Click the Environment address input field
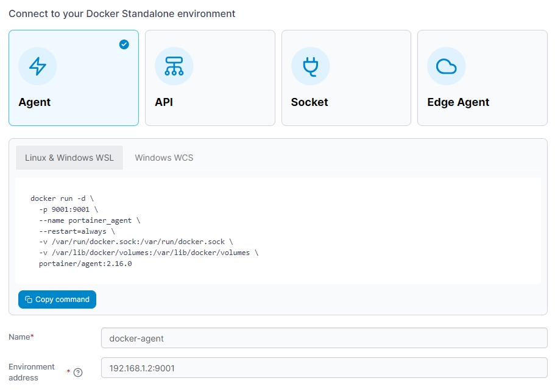 click(324, 368)
